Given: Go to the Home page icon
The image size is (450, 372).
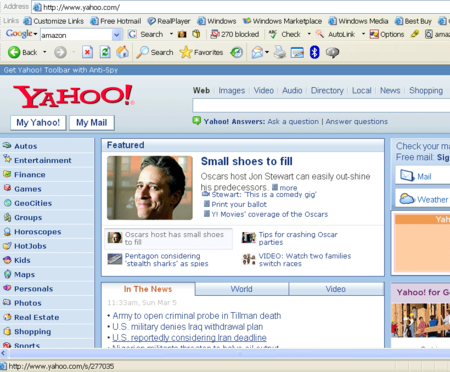Looking at the screenshot, I should click(x=122, y=52).
